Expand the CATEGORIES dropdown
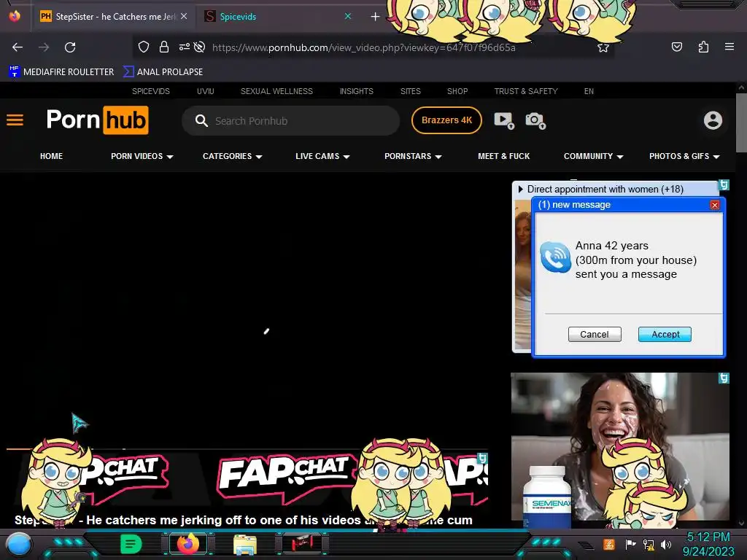This screenshot has width=747, height=560. [233, 156]
